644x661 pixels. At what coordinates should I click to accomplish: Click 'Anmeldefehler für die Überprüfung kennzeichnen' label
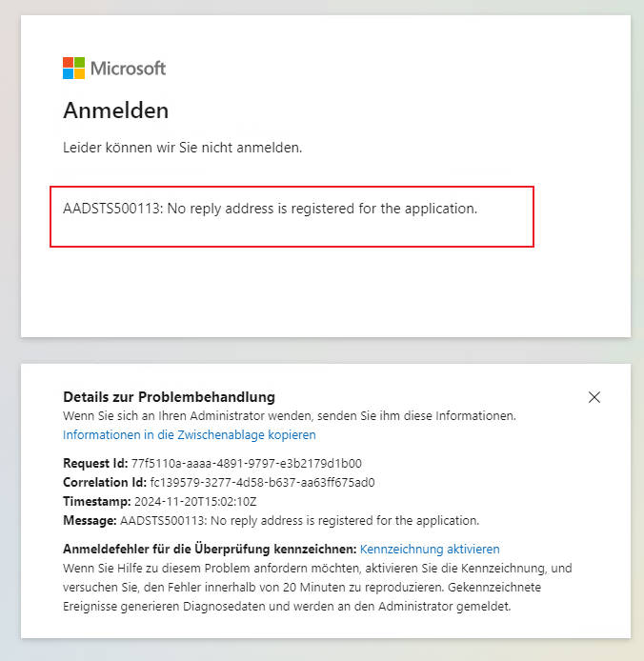tap(210, 549)
